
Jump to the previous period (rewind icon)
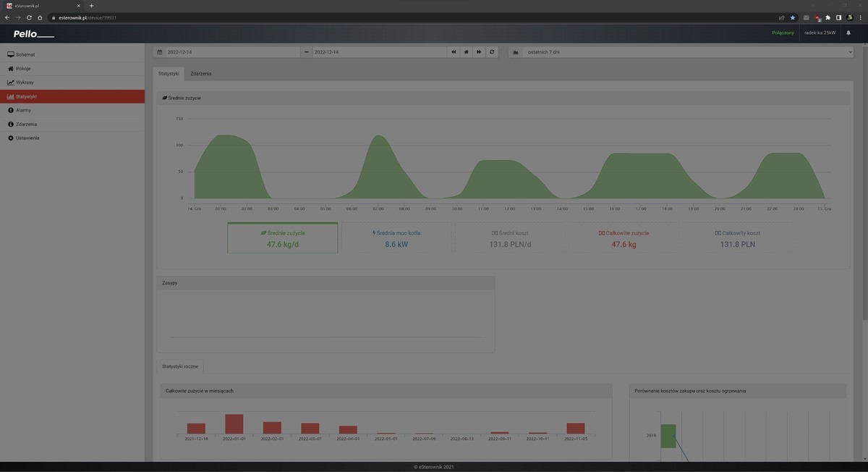pyautogui.click(x=454, y=52)
